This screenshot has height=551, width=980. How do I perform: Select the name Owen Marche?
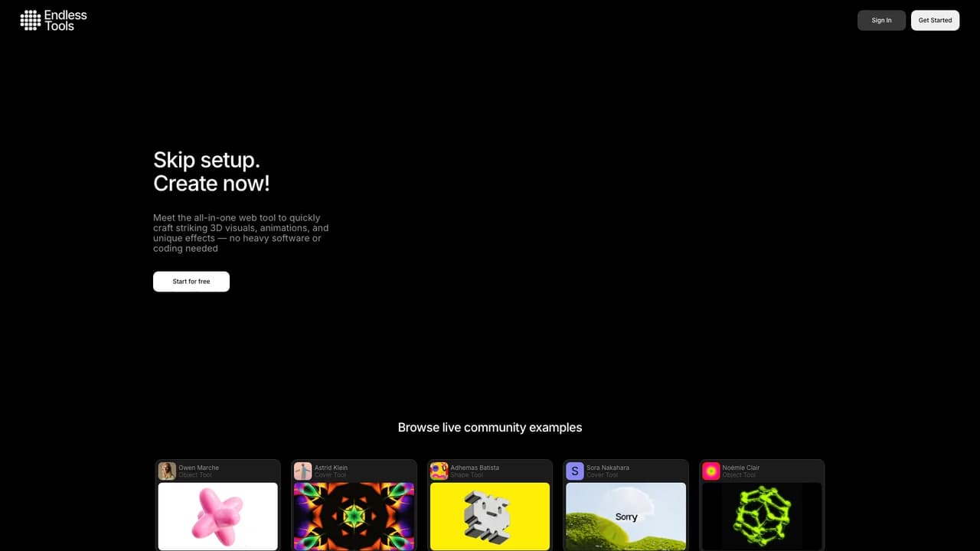pos(199,468)
